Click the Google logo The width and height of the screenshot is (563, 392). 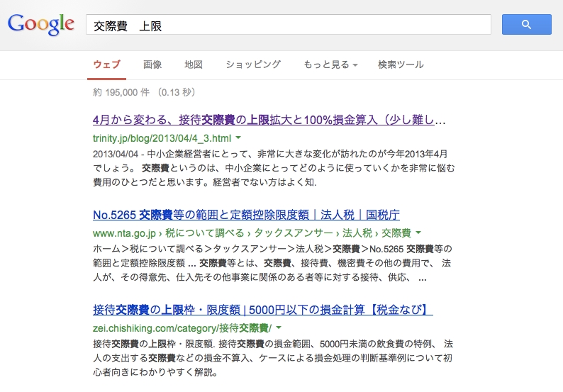coord(41,24)
